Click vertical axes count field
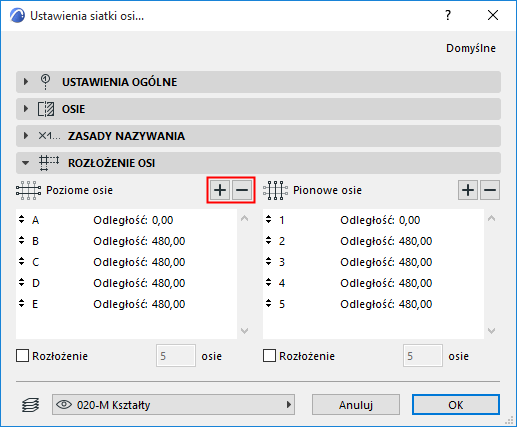 (x=423, y=356)
